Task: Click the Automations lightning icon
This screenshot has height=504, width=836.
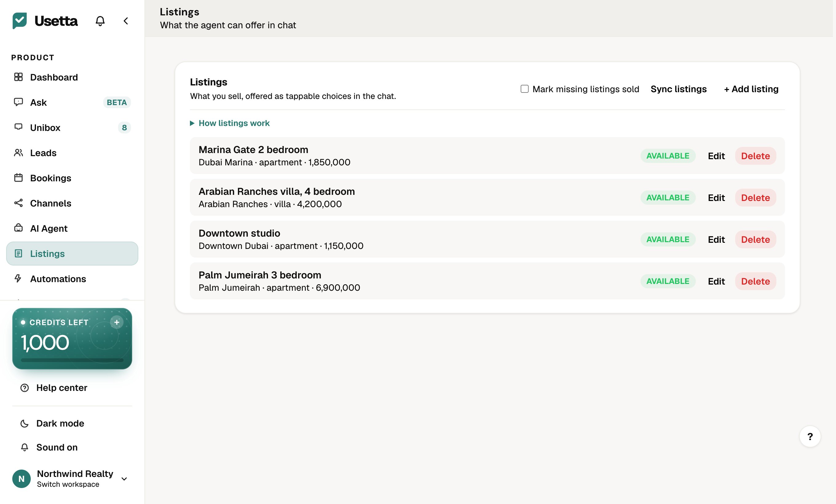Action: pyautogui.click(x=18, y=278)
